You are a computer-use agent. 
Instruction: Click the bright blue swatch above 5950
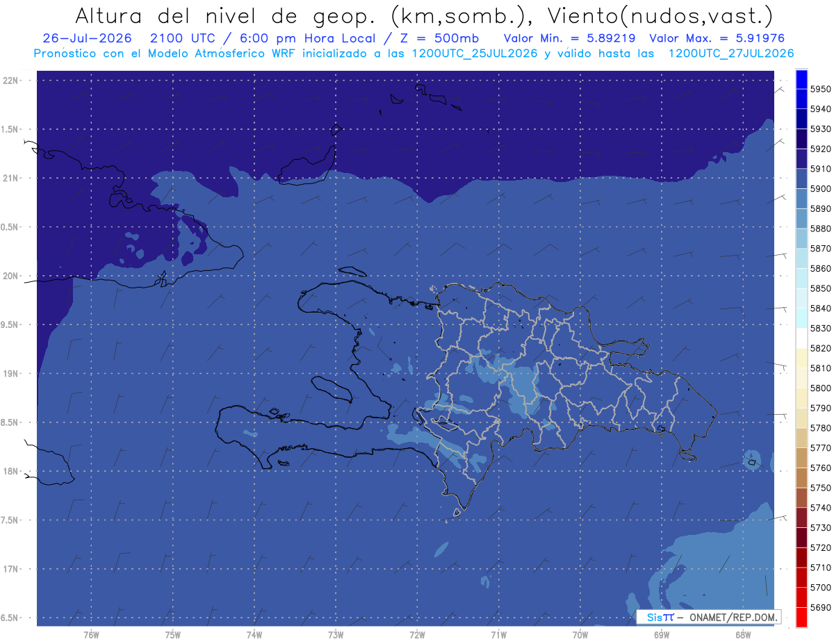pos(801,79)
